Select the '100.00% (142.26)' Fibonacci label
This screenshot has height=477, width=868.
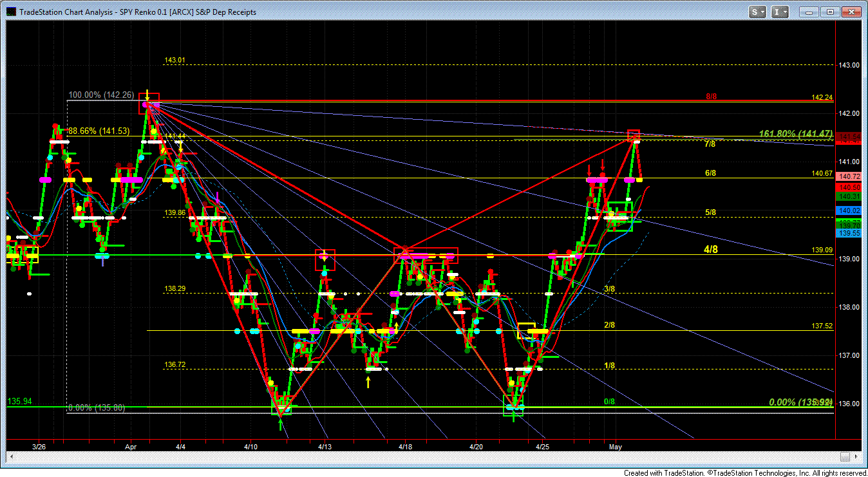pyautogui.click(x=102, y=95)
